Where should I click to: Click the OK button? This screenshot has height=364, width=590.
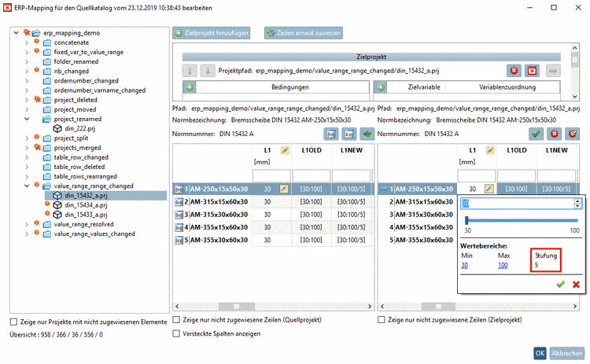pyautogui.click(x=540, y=353)
